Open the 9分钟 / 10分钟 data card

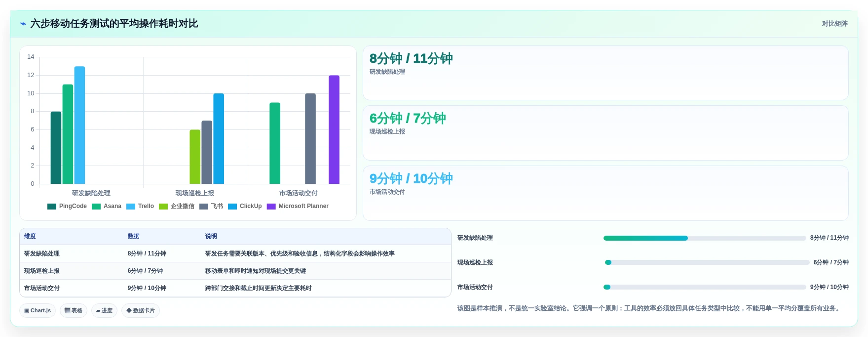pyautogui.click(x=605, y=193)
